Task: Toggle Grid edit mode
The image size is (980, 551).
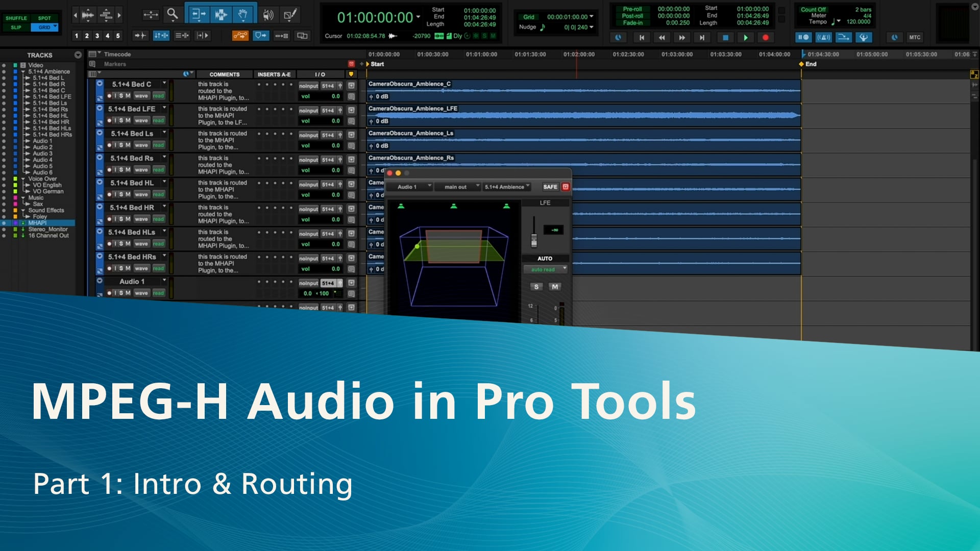Action: [x=44, y=27]
